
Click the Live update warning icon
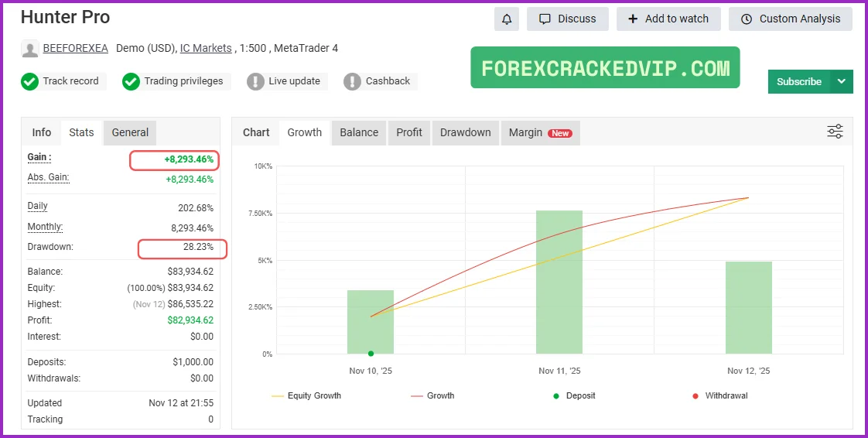pyautogui.click(x=256, y=81)
